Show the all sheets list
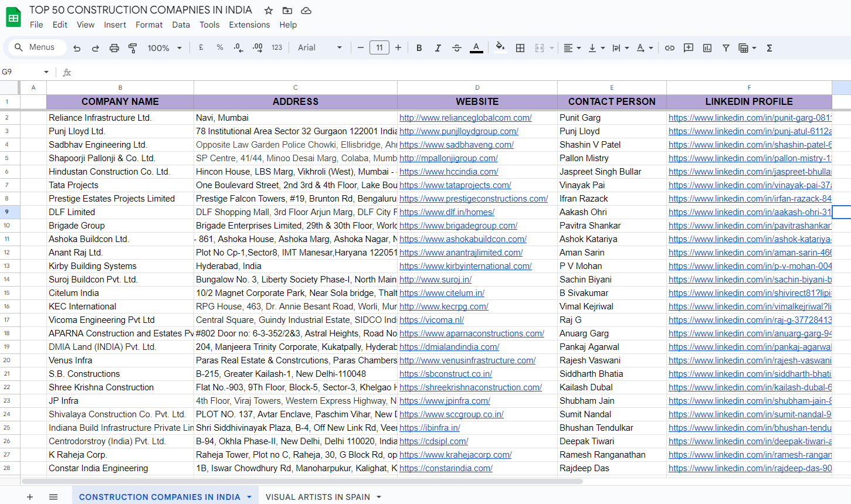851x504 pixels. pos(53,497)
